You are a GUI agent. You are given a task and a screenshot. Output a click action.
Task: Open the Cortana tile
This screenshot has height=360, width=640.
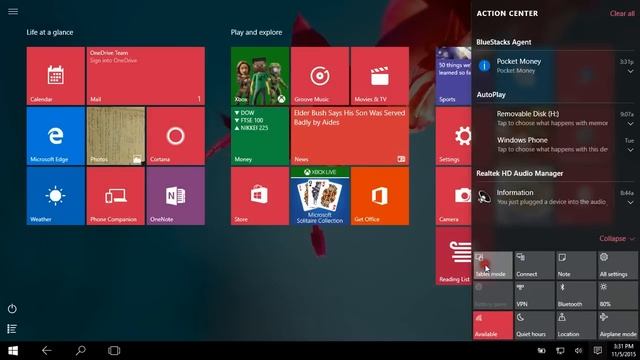[176, 136]
